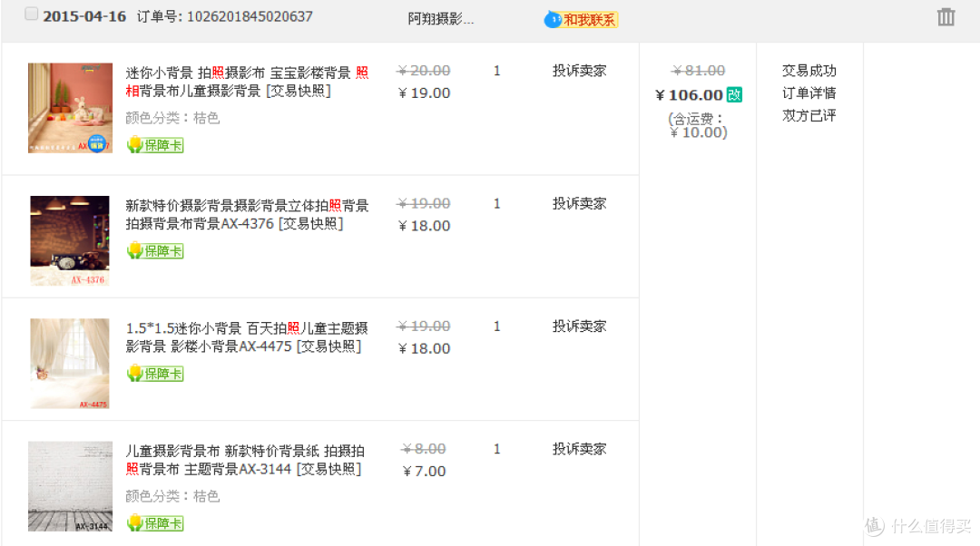The height and width of the screenshot is (546, 980).
Task: Delete order via the trash can icon
Action: click(946, 17)
